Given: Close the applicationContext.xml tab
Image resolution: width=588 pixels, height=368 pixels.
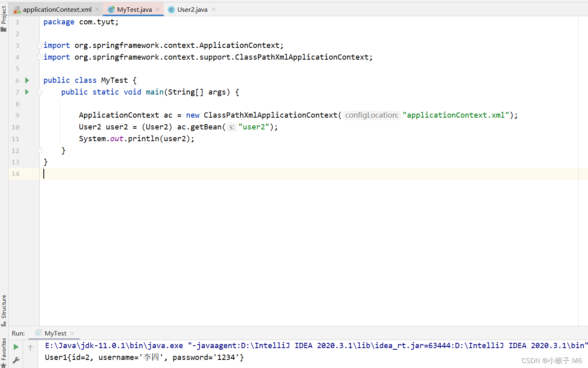Looking at the screenshot, I should point(97,9).
